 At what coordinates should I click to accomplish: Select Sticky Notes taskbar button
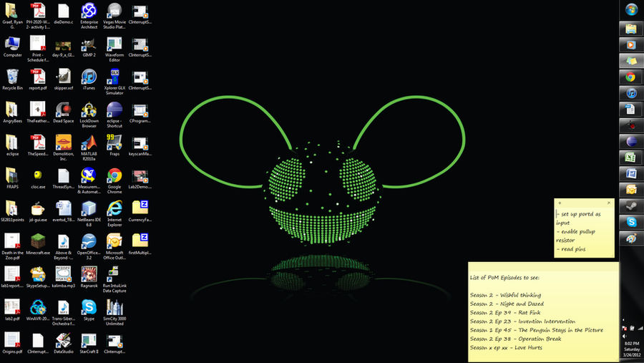point(631,61)
